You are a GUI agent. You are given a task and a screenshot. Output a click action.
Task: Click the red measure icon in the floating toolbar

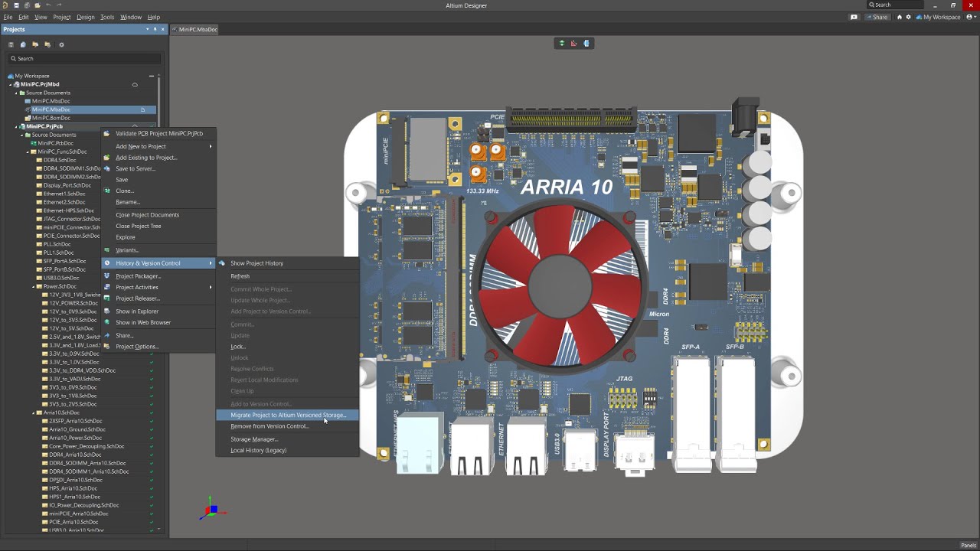pos(574,44)
